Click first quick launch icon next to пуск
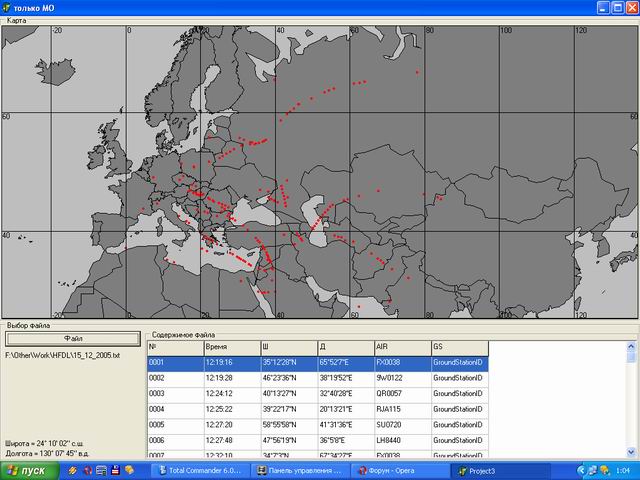640x480 pixels. click(73, 471)
